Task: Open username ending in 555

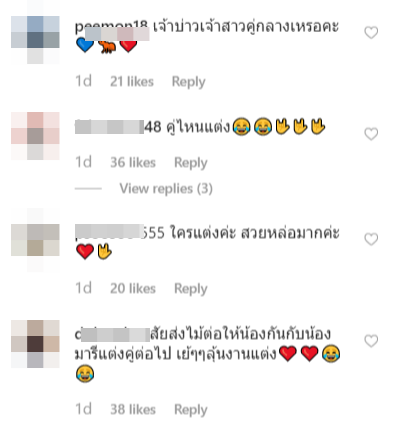Action: [x=120, y=232]
